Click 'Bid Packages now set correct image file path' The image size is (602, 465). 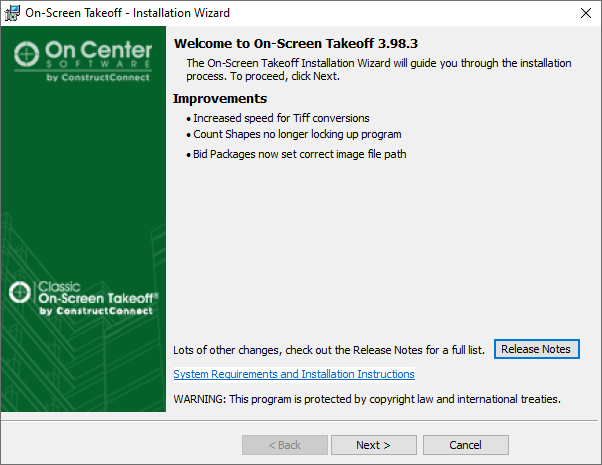(x=299, y=154)
